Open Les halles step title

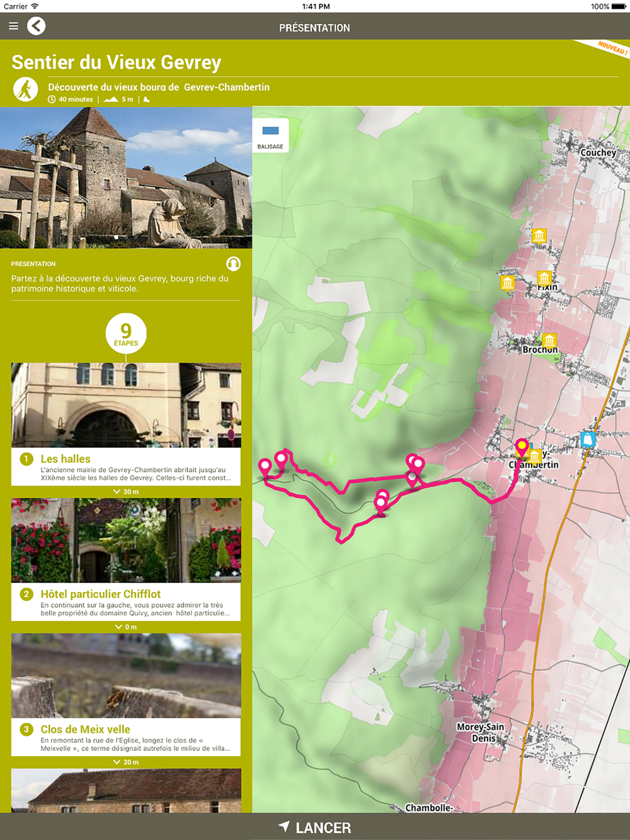(x=66, y=459)
